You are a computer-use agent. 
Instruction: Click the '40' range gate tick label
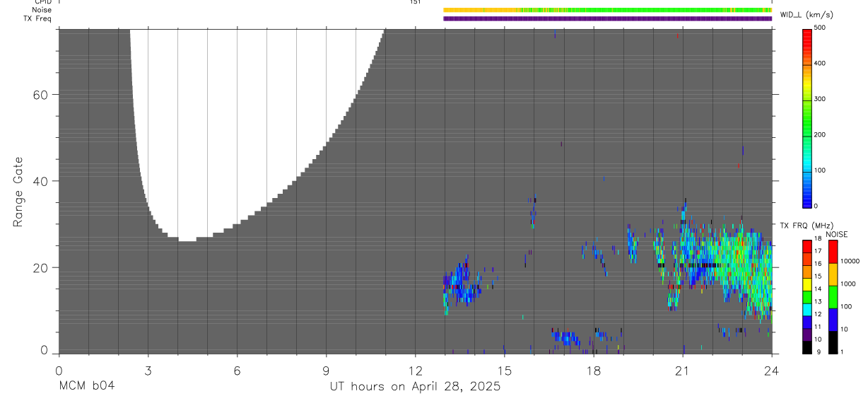[40, 181]
